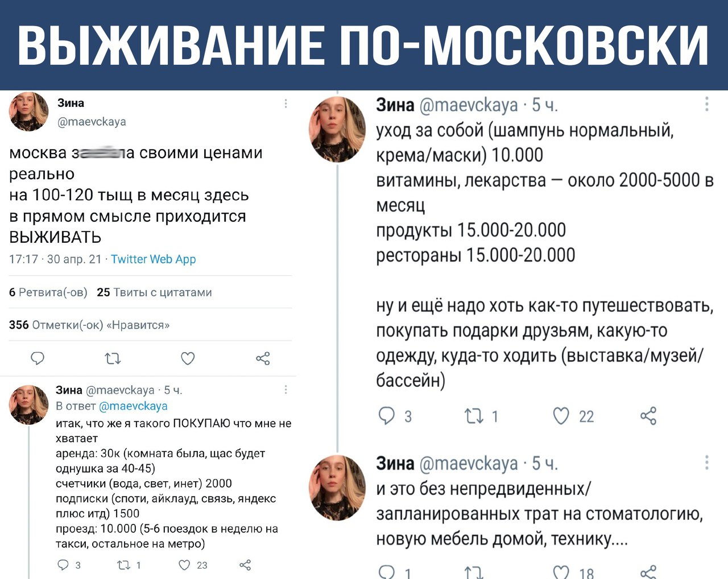Open more options on the self-care tweet

[x=706, y=104]
